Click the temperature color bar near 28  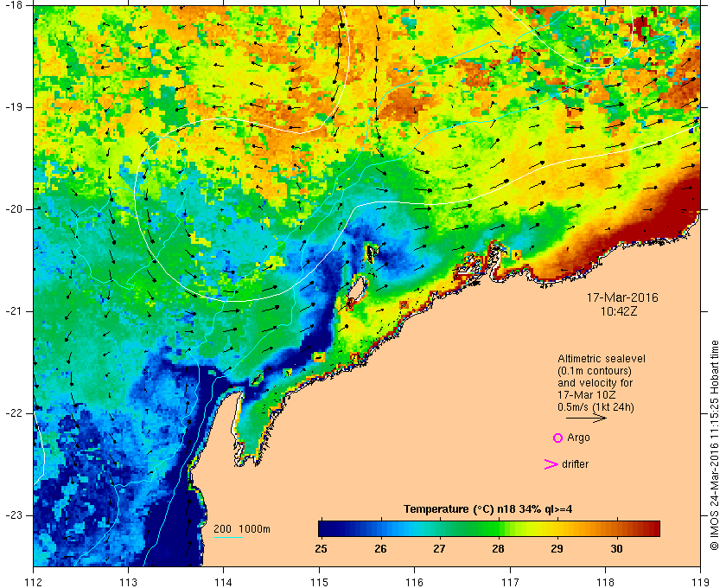(498, 528)
